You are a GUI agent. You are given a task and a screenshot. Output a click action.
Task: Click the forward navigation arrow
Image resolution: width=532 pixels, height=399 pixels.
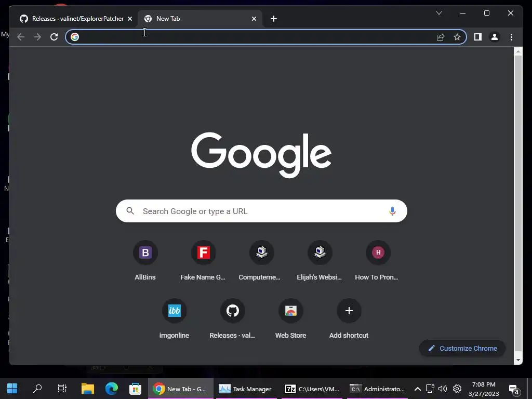pyautogui.click(x=37, y=37)
